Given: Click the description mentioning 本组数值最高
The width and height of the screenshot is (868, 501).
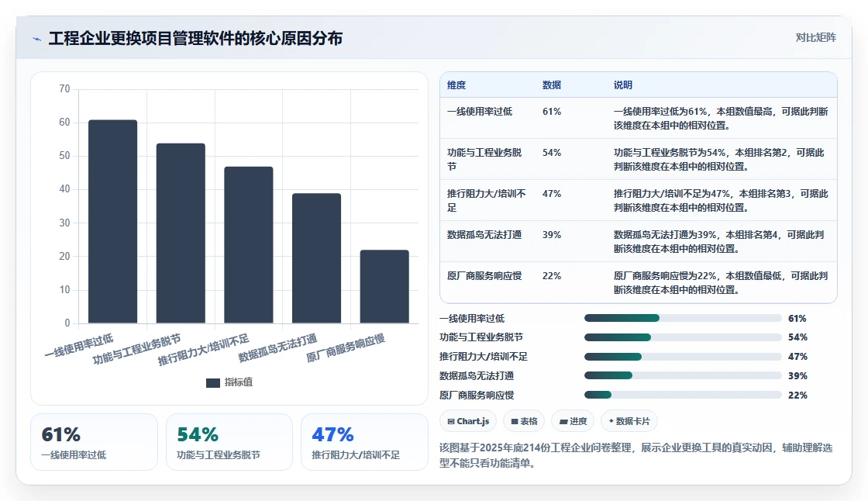Looking at the screenshot, I should point(721,118).
